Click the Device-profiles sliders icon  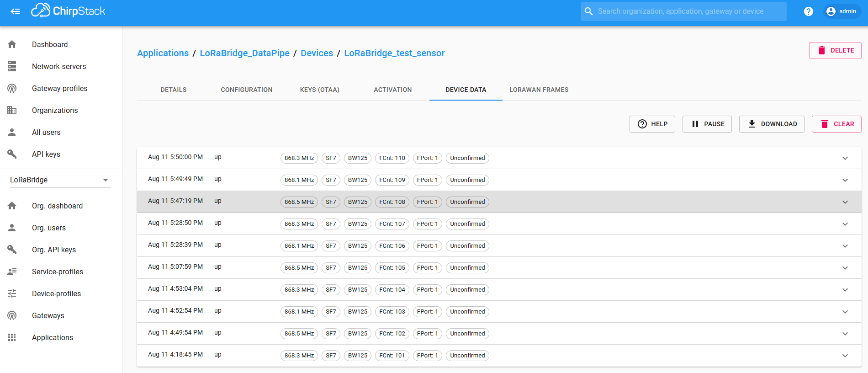12,293
